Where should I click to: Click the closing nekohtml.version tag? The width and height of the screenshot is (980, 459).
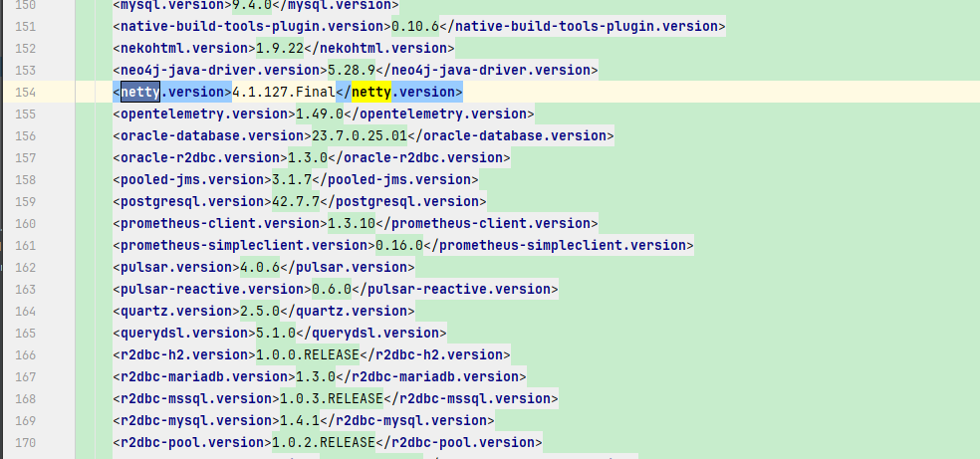[378, 48]
